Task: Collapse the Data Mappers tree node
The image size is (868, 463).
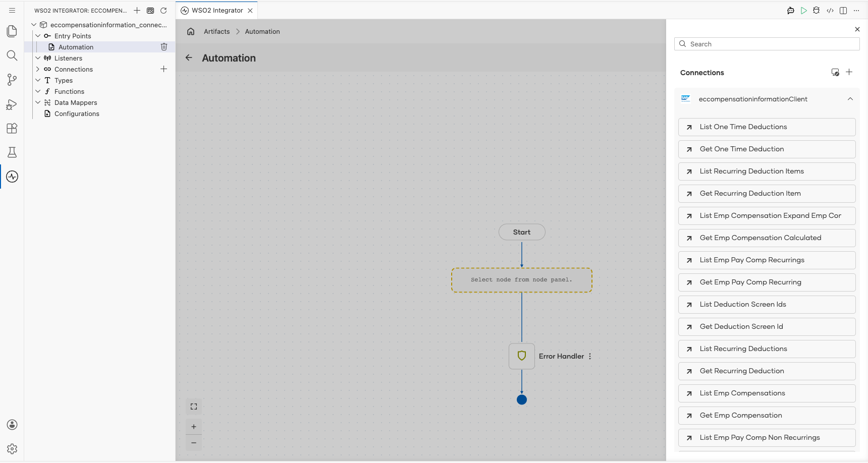Action: [x=38, y=102]
